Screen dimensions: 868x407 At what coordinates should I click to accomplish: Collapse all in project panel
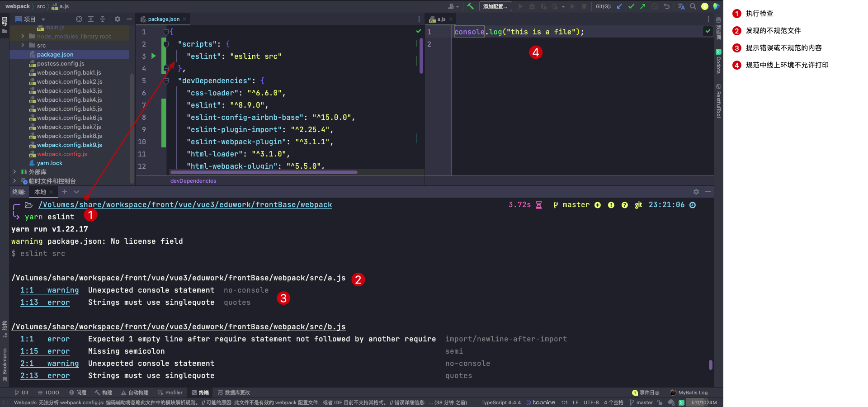pyautogui.click(x=103, y=19)
